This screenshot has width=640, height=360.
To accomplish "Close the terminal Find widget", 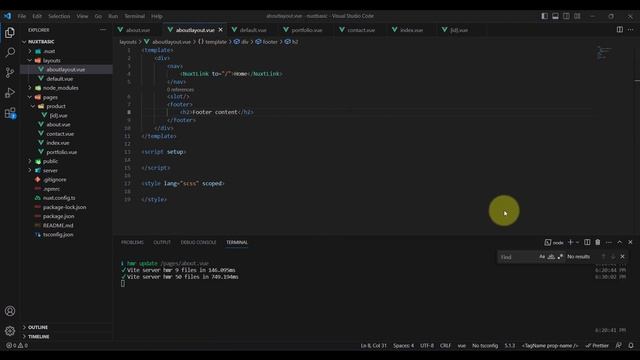I will 622,256.
